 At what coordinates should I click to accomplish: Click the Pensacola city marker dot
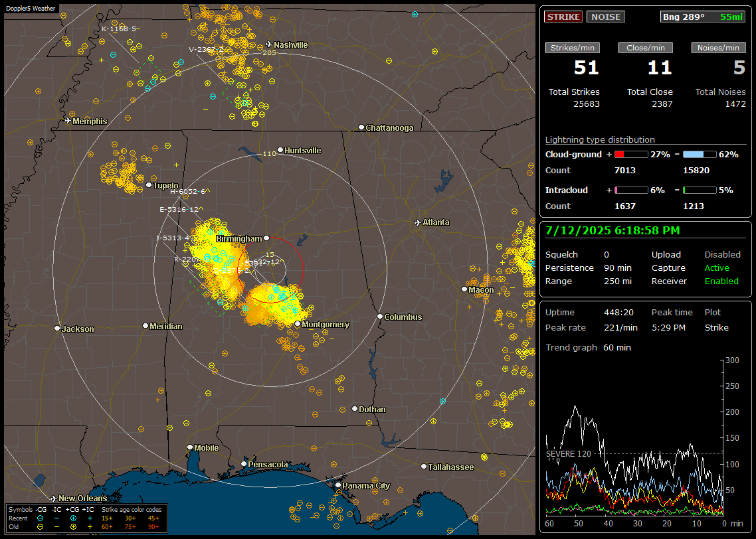click(x=244, y=464)
